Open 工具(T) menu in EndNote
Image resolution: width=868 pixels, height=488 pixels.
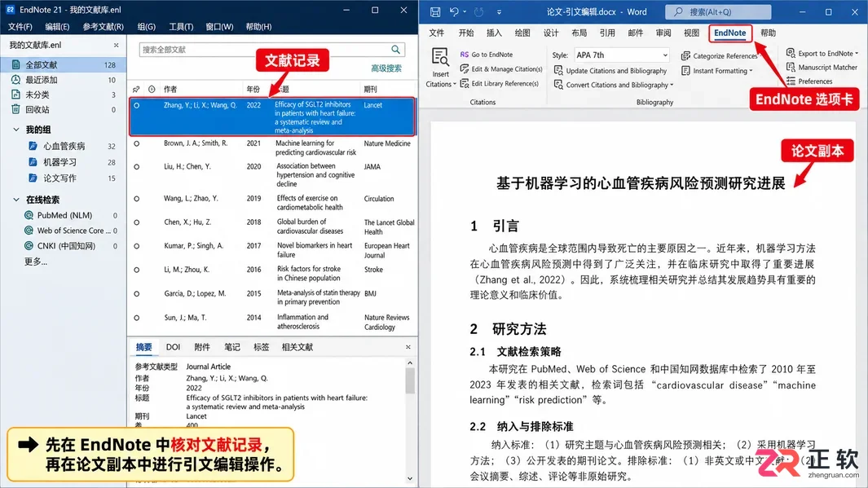click(181, 27)
